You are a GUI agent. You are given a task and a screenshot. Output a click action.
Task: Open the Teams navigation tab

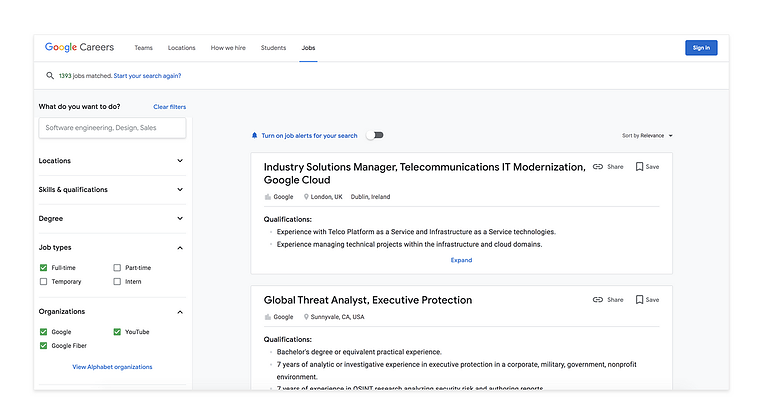coord(143,48)
